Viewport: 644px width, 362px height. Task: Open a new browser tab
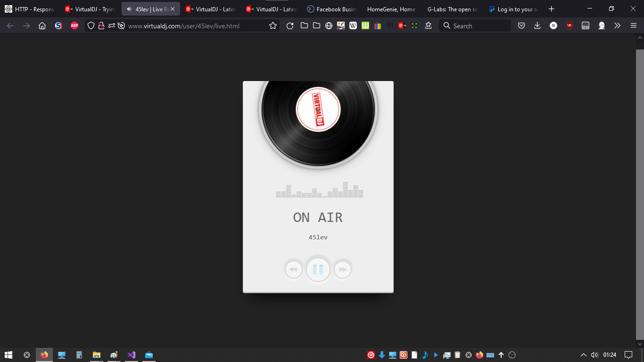(x=552, y=9)
